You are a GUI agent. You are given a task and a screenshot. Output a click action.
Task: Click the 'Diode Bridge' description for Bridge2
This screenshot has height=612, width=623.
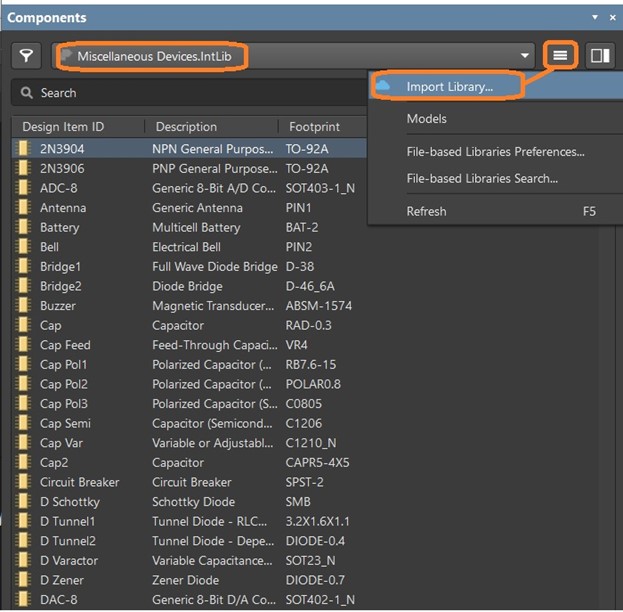(x=187, y=286)
